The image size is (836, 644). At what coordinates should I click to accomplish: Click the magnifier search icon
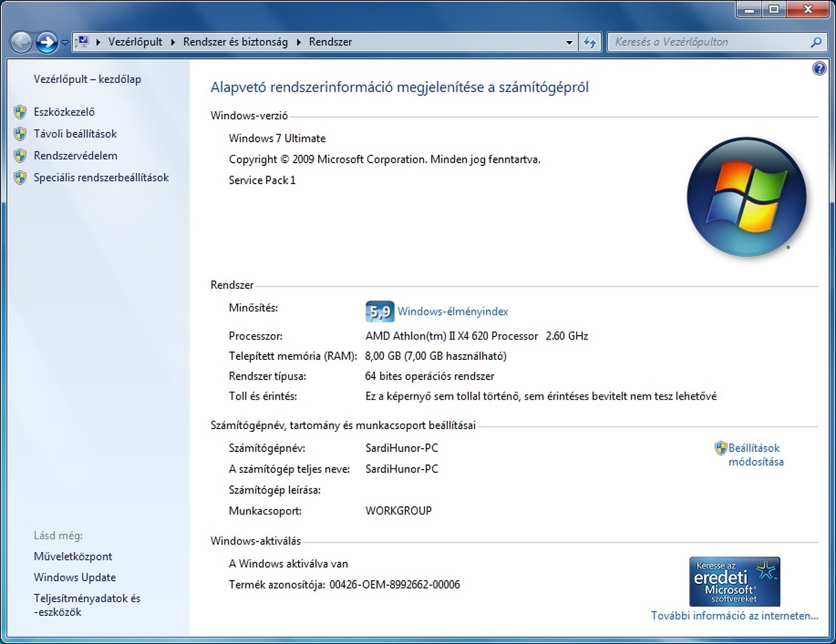coord(816,42)
